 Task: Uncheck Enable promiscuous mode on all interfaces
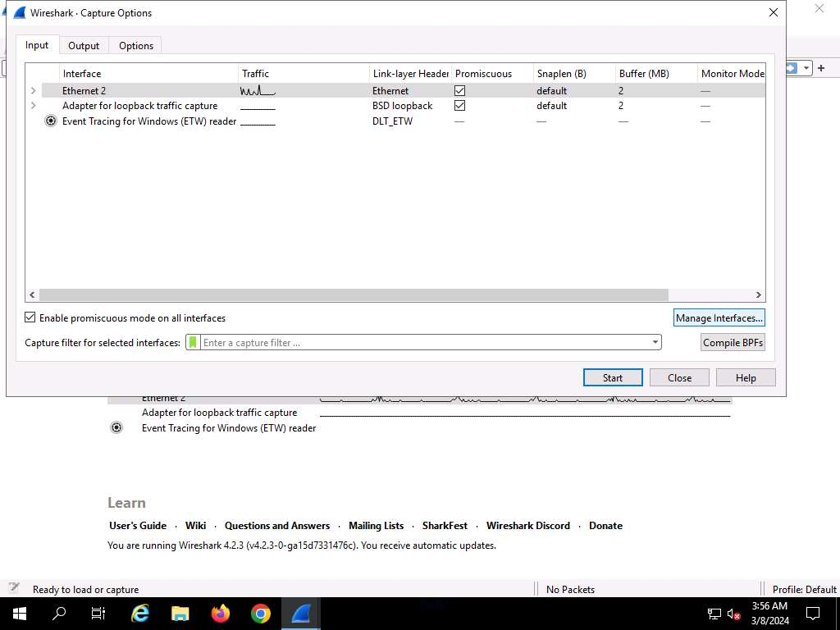[x=30, y=317]
